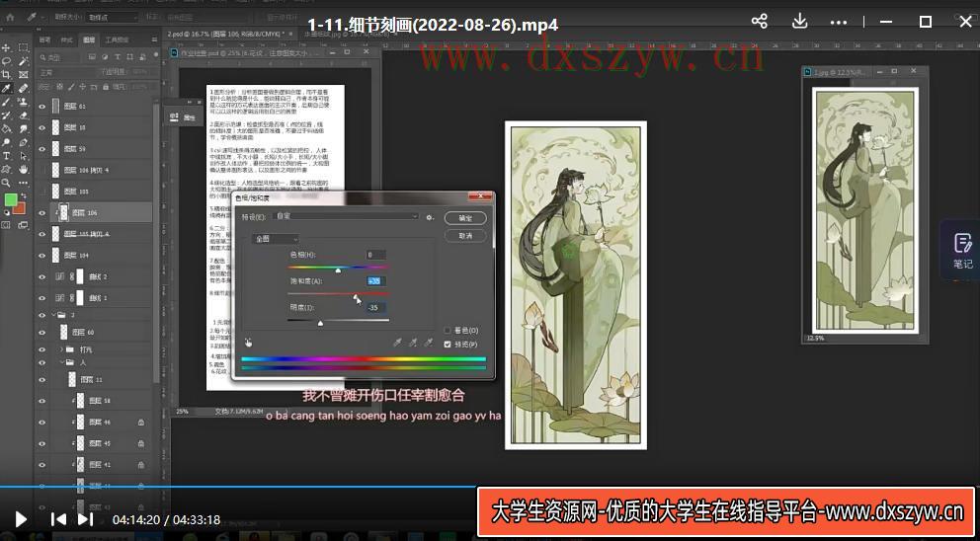980x541 pixels.
Task: Click the Hue slider track
Action: point(338,268)
